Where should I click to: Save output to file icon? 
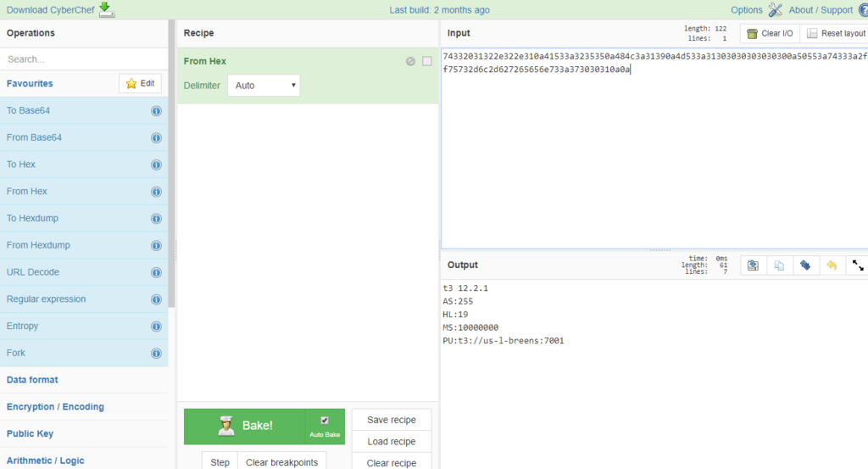tap(753, 265)
